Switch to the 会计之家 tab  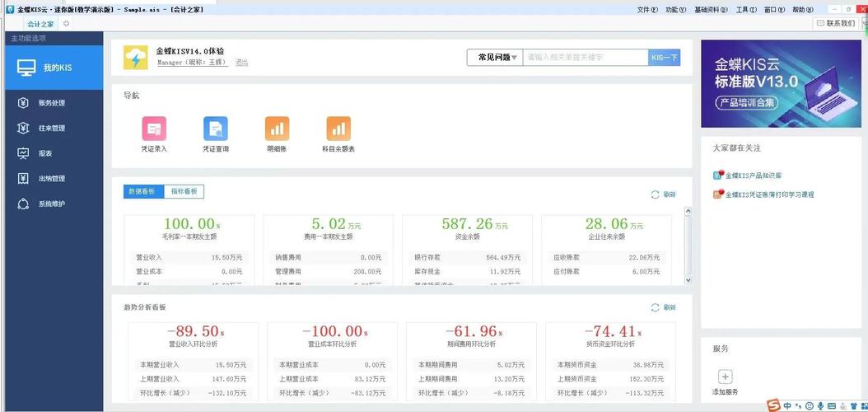(x=41, y=24)
